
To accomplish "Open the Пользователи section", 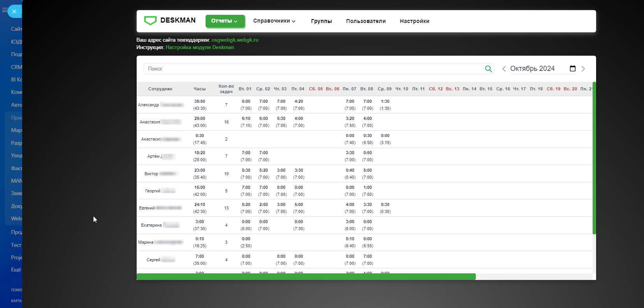I will pyautogui.click(x=366, y=21).
